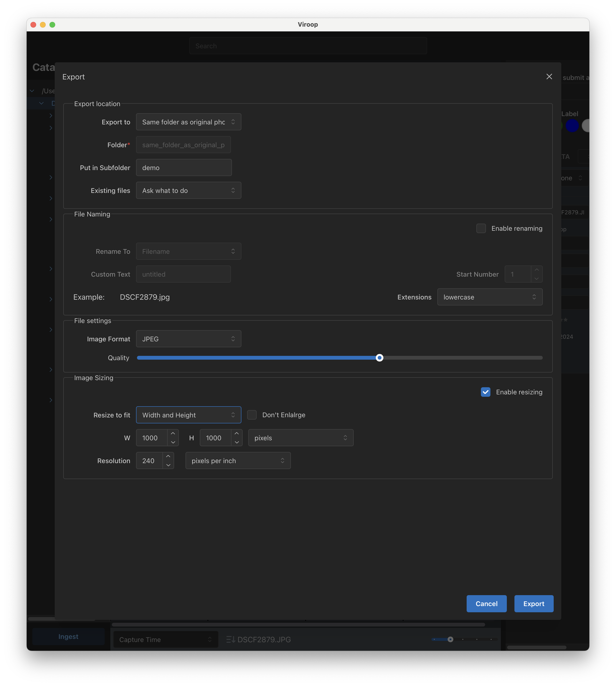Increment the Height stepper up arrow
Screen dimensions: 616x686
[x=237, y=434]
